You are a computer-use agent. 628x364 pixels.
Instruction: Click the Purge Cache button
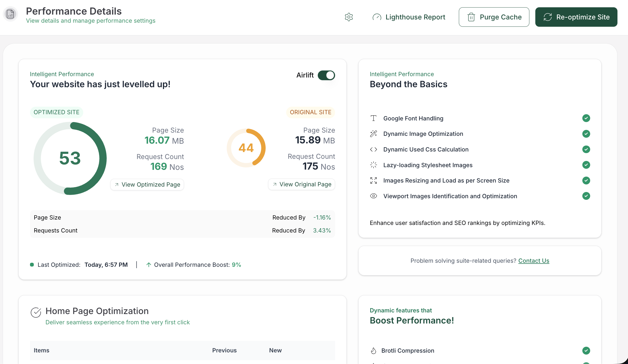(x=494, y=17)
